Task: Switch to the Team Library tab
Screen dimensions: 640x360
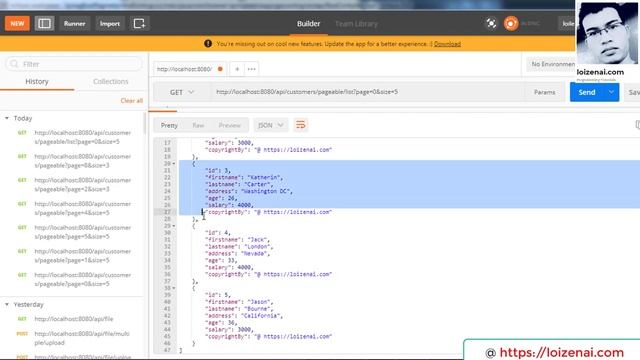Action: point(356,24)
